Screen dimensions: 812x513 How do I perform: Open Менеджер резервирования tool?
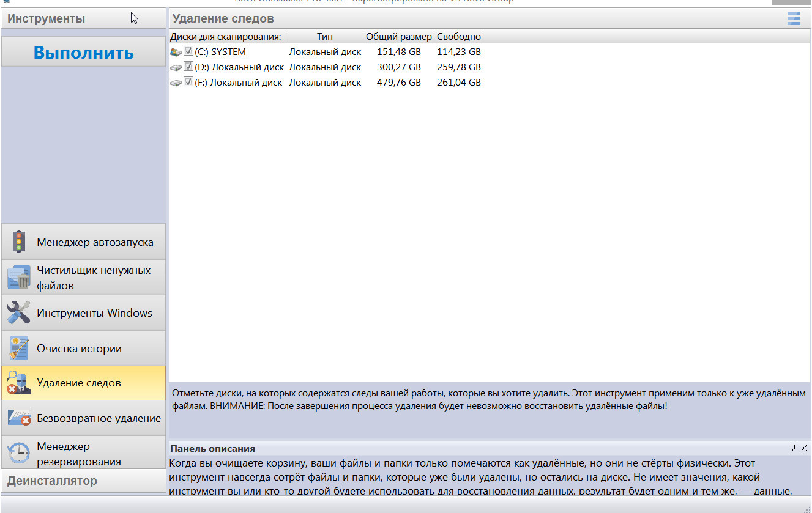click(83, 453)
